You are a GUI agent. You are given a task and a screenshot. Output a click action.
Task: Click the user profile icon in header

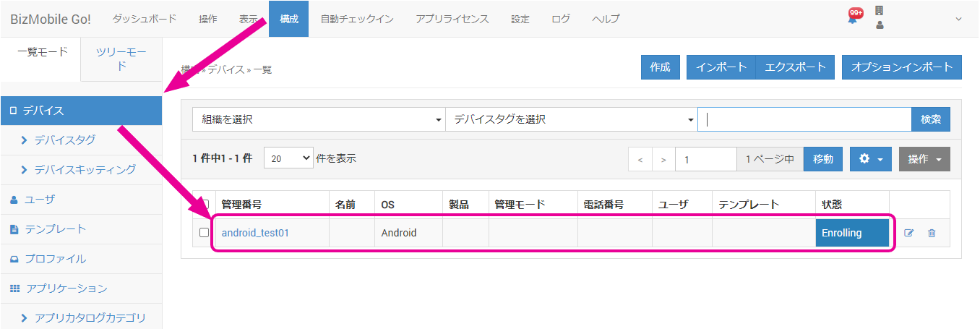point(880,25)
